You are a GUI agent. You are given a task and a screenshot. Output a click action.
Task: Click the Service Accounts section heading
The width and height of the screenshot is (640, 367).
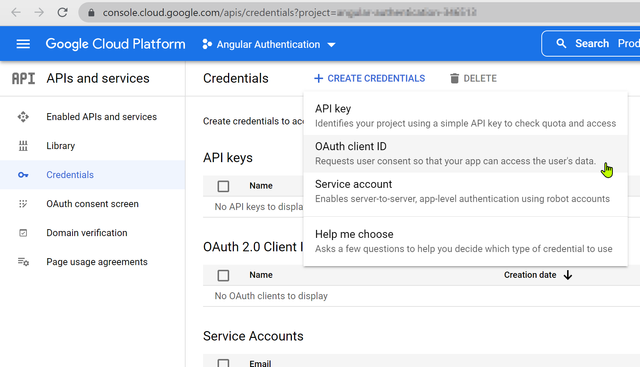(253, 336)
